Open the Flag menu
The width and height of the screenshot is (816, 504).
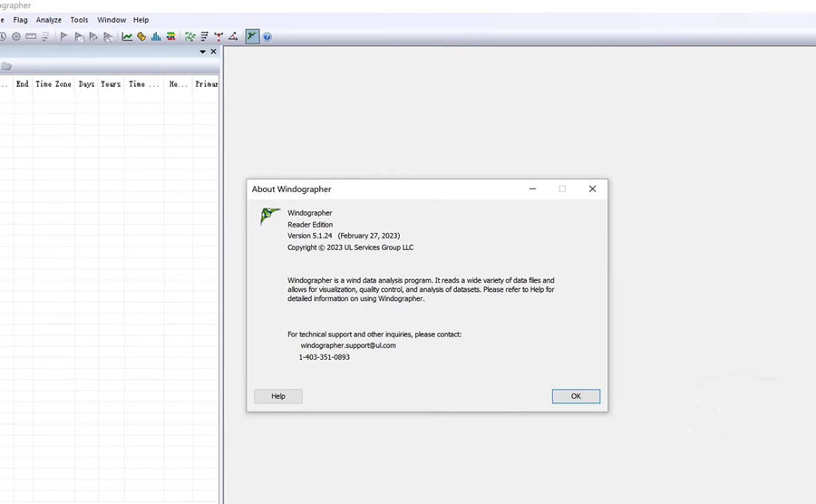[20, 20]
